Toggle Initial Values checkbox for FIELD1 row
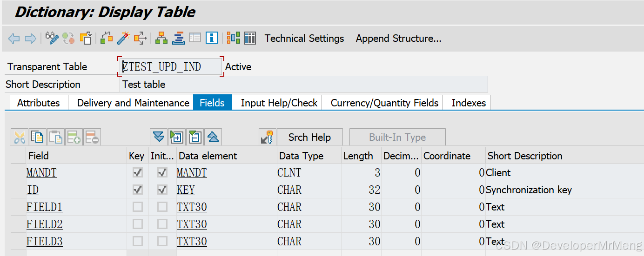The width and height of the screenshot is (644, 256). 162,207
